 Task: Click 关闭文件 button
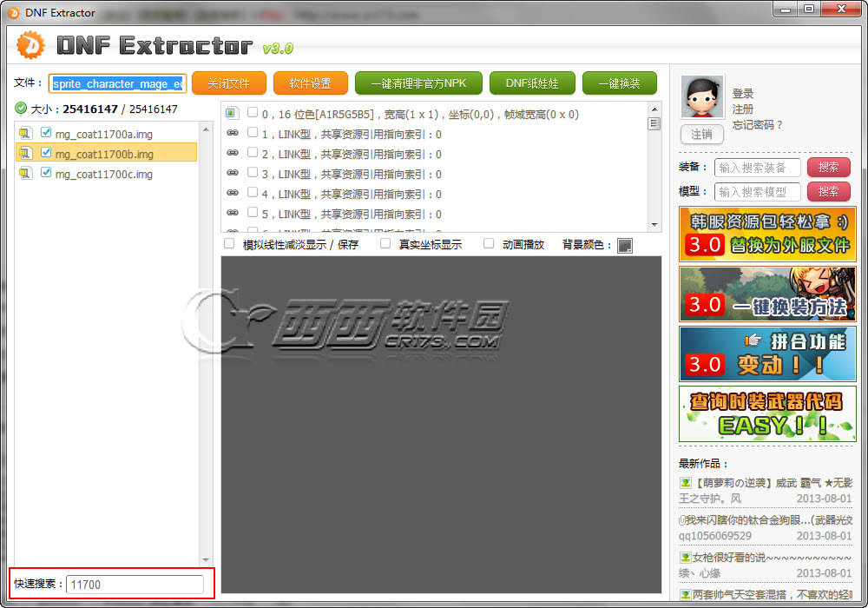point(229,83)
